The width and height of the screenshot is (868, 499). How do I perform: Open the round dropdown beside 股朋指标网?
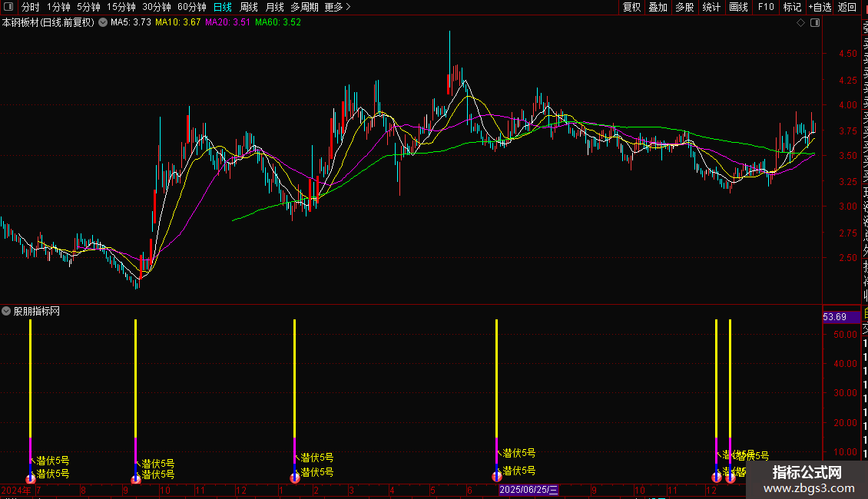[x=6, y=311]
